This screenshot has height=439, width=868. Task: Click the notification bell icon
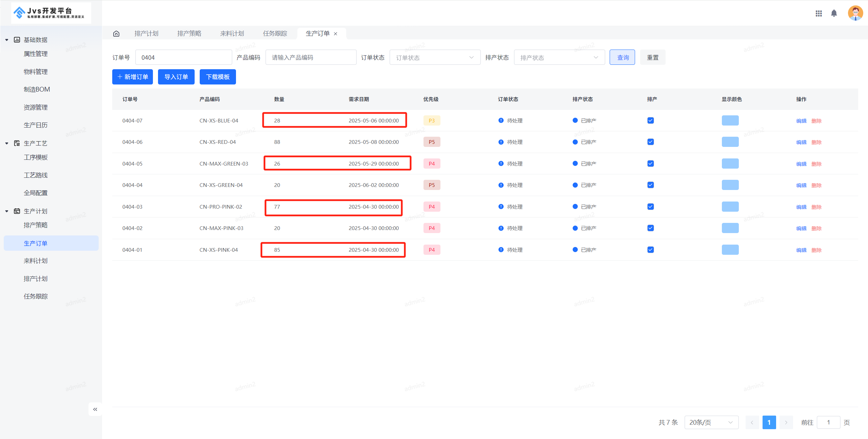(834, 13)
